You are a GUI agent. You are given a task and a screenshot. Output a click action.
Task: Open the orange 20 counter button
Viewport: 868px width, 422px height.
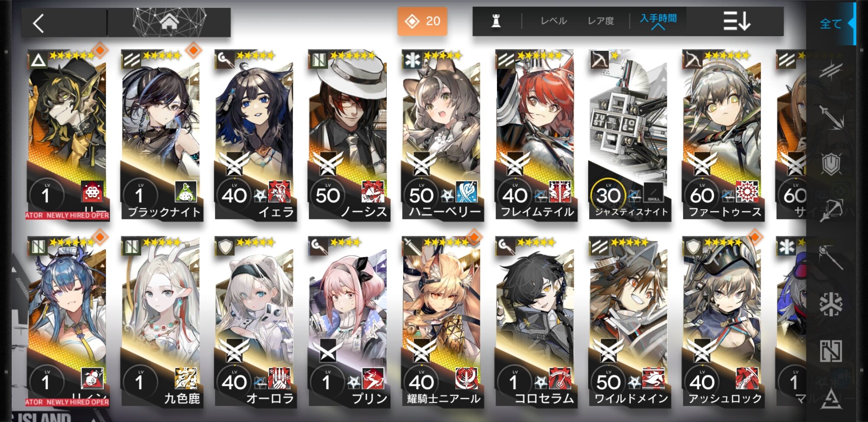422,21
